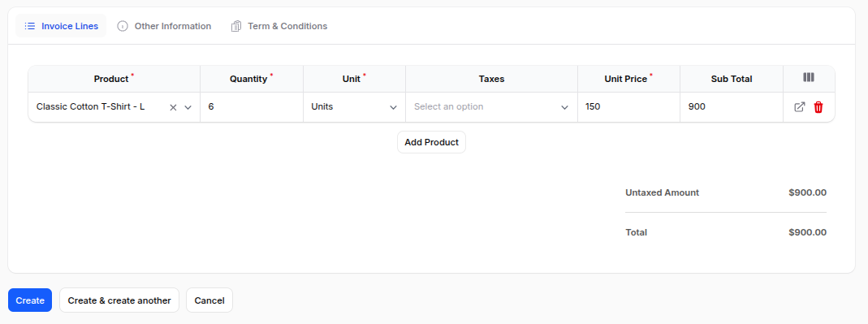Click the Invoice Lines list icon
868x324 pixels.
(x=30, y=26)
